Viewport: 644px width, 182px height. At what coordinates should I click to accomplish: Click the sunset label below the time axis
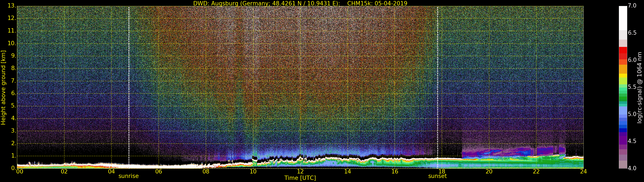[x=437, y=176]
